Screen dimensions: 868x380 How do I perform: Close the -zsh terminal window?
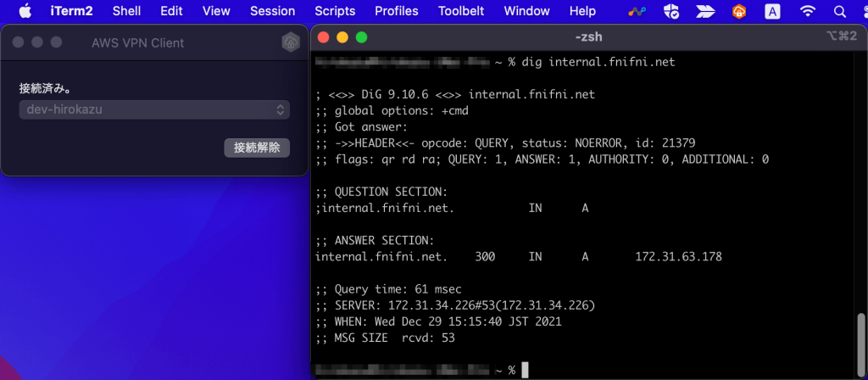[x=324, y=37]
